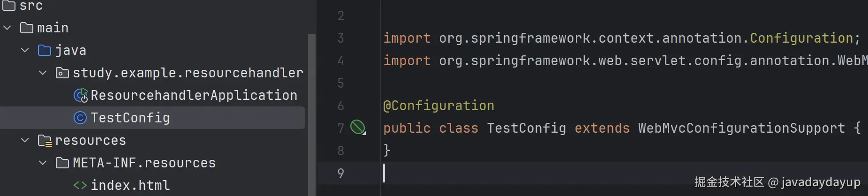
Task: Click WebMvcConfigurationSupport in the class declaration
Action: point(741,128)
